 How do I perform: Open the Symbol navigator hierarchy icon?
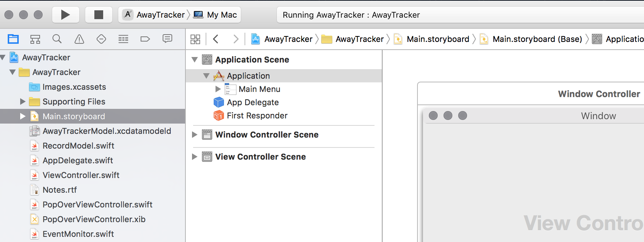[35, 39]
